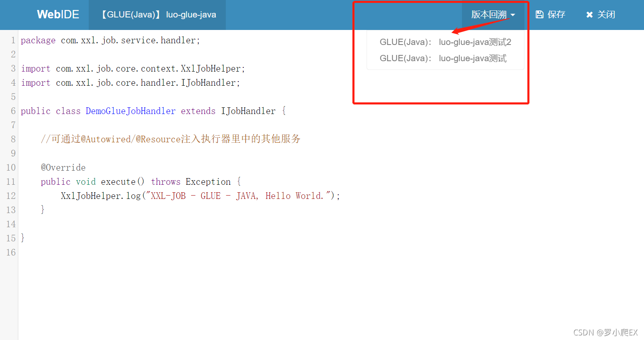Click the package declaration line text
The width and height of the screenshot is (644, 340).
[110, 40]
